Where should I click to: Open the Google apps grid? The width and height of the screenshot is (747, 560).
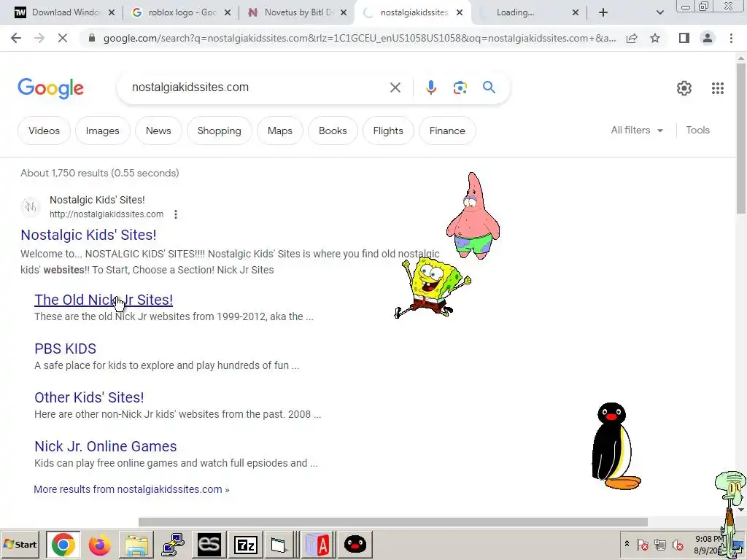coord(718,88)
